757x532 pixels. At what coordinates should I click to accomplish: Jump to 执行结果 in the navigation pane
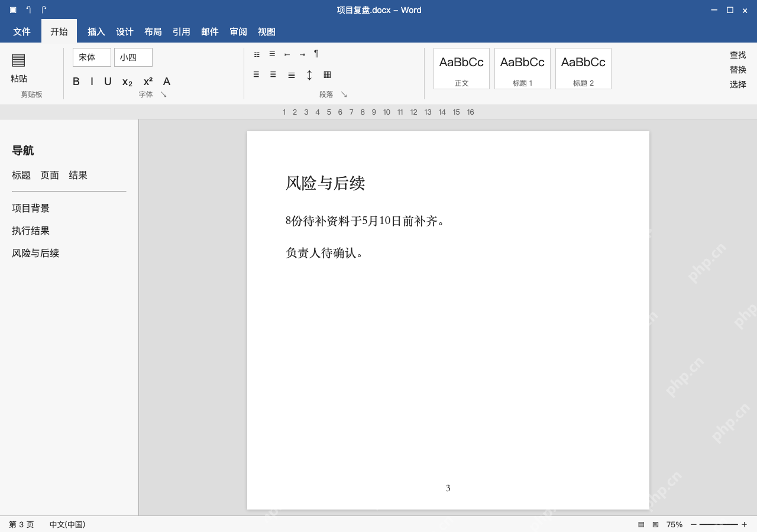click(31, 231)
